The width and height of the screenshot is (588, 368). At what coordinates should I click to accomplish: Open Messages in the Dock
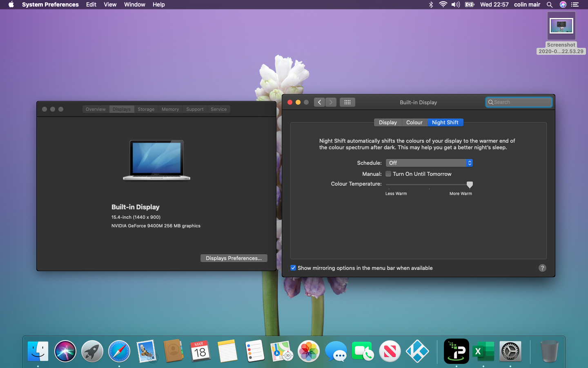click(x=336, y=351)
